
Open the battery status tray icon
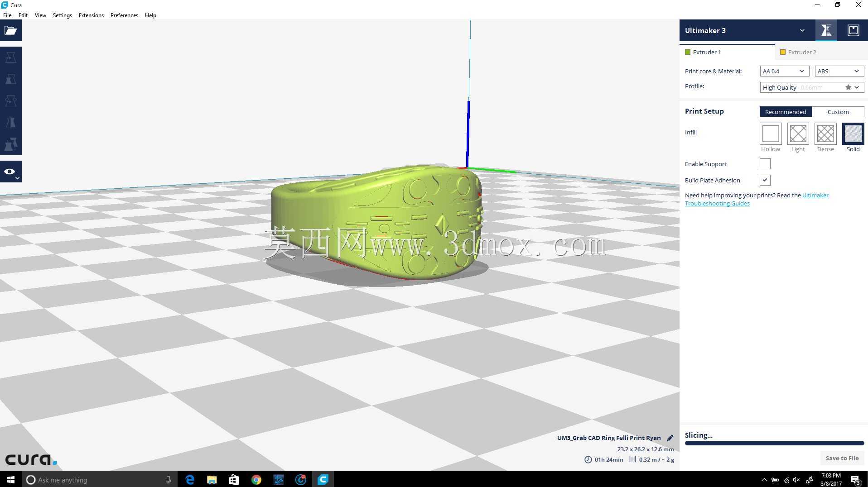[x=775, y=480]
